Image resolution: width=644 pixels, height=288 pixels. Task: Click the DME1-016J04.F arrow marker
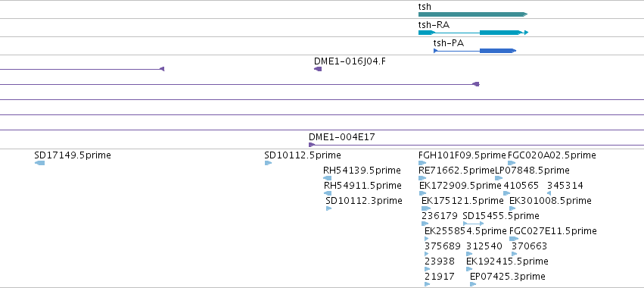tap(318, 69)
